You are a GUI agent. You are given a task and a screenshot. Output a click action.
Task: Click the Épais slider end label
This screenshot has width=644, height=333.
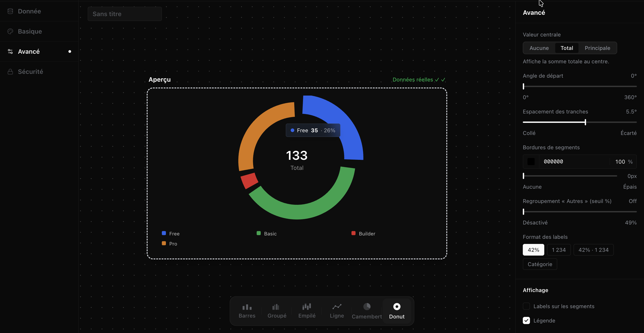point(630,187)
